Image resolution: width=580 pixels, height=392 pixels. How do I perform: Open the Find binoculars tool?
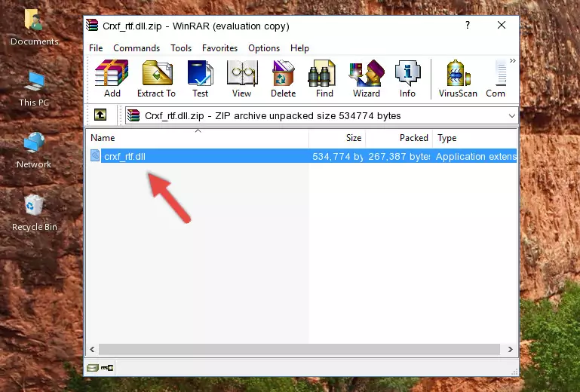[x=324, y=78]
